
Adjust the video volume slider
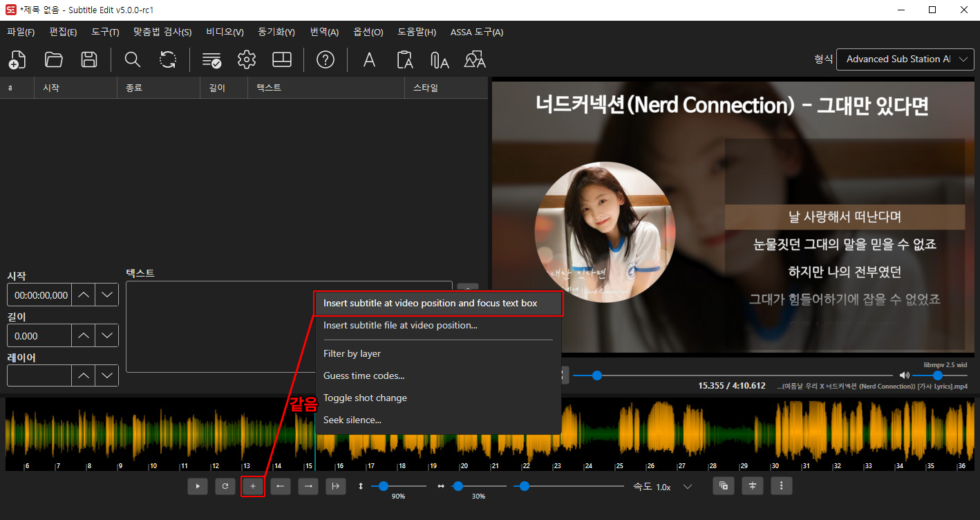(941, 375)
